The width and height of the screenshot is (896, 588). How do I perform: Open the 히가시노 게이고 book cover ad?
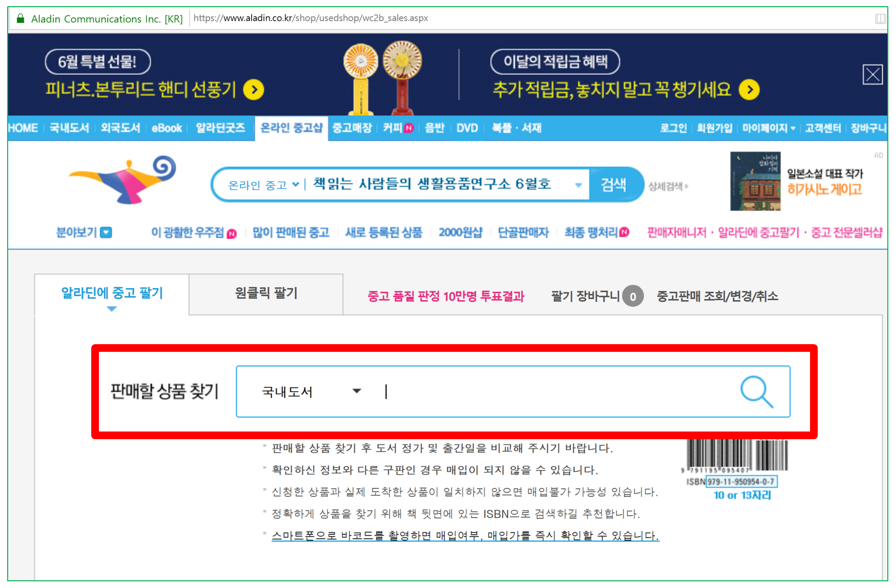click(755, 181)
